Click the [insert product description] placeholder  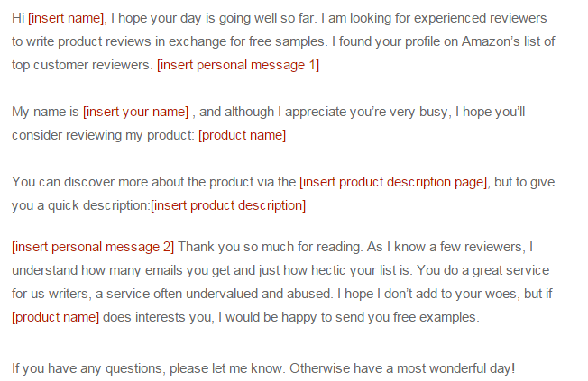click(x=228, y=205)
